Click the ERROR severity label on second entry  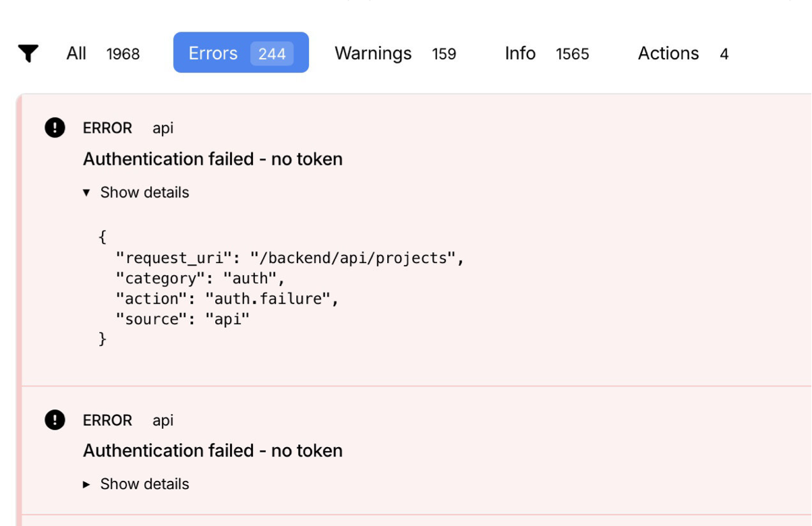pyautogui.click(x=107, y=419)
